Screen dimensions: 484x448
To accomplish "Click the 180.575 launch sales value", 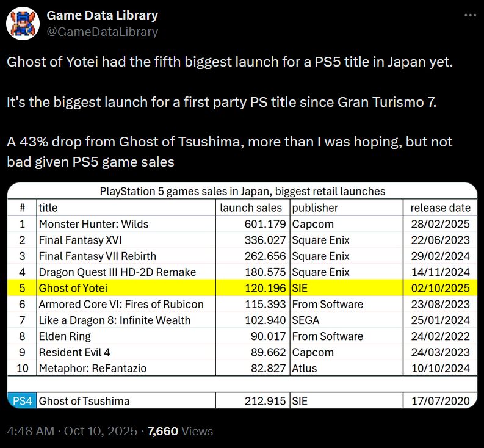I will click(265, 272).
